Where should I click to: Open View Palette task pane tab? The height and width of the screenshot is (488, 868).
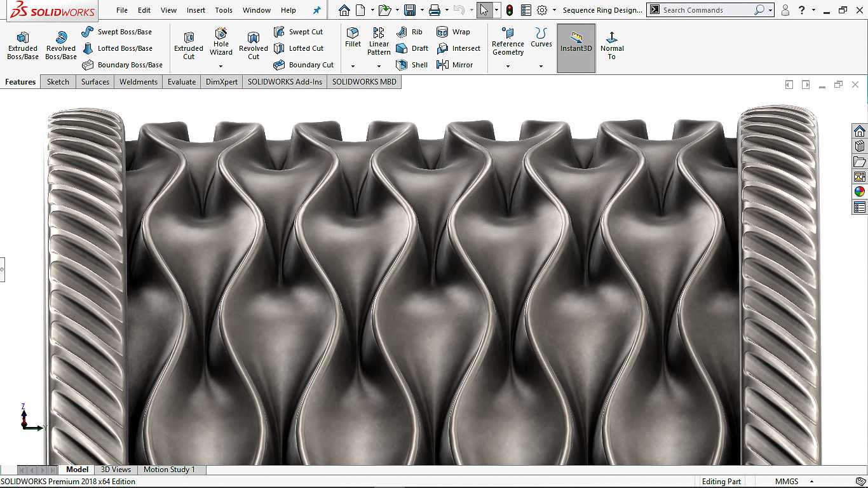click(860, 177)
